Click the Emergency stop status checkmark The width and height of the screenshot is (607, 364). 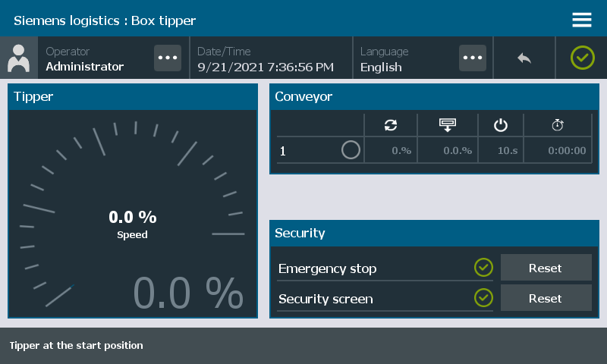coord(483,268)
